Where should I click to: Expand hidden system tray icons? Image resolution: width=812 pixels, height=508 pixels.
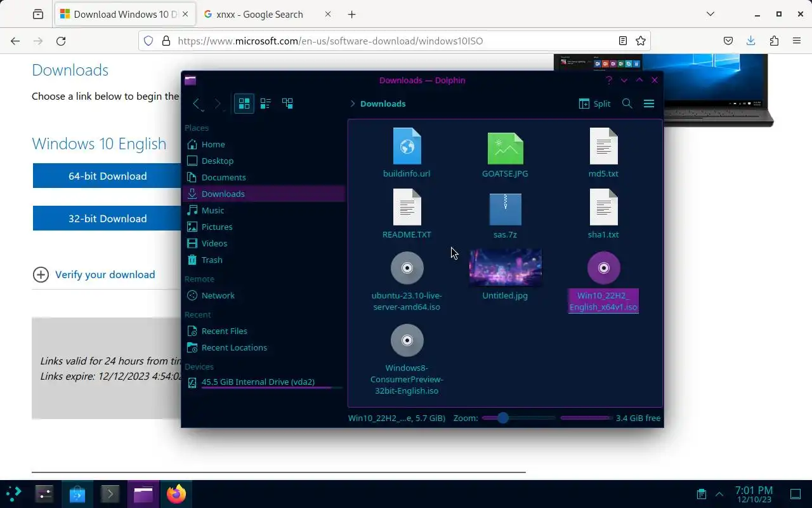(x=719, y=493)
